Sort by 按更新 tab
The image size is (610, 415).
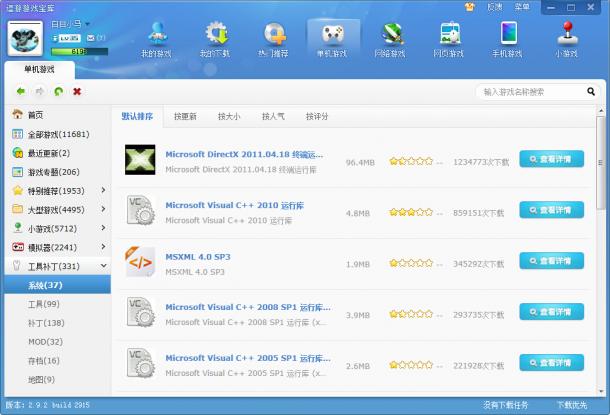[185, 116]
